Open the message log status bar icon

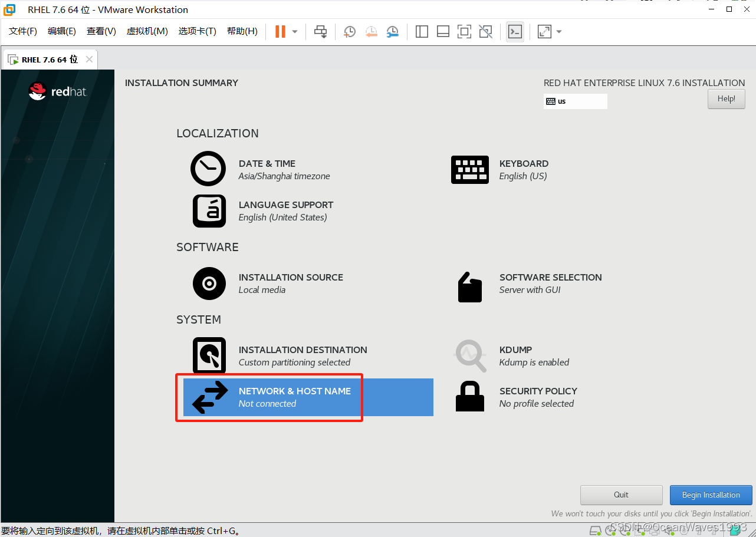click(734, 531)
